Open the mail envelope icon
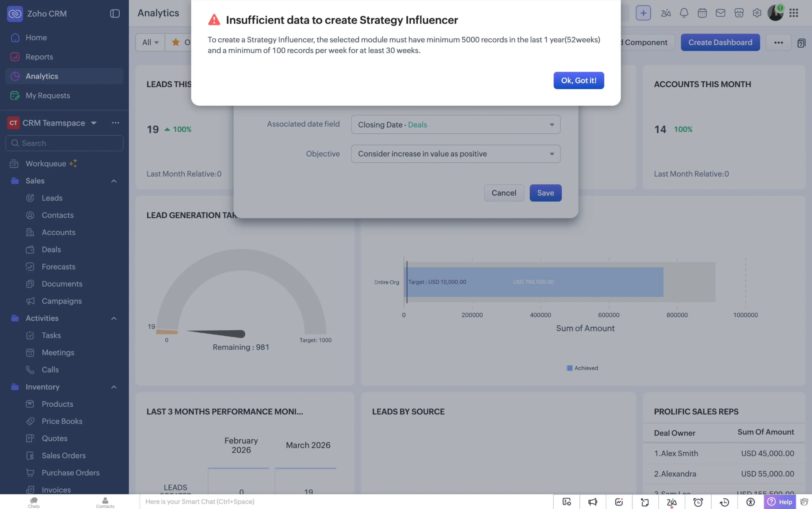Image resolution: width=812 pixels, height=509 pixels. [720, 13]
